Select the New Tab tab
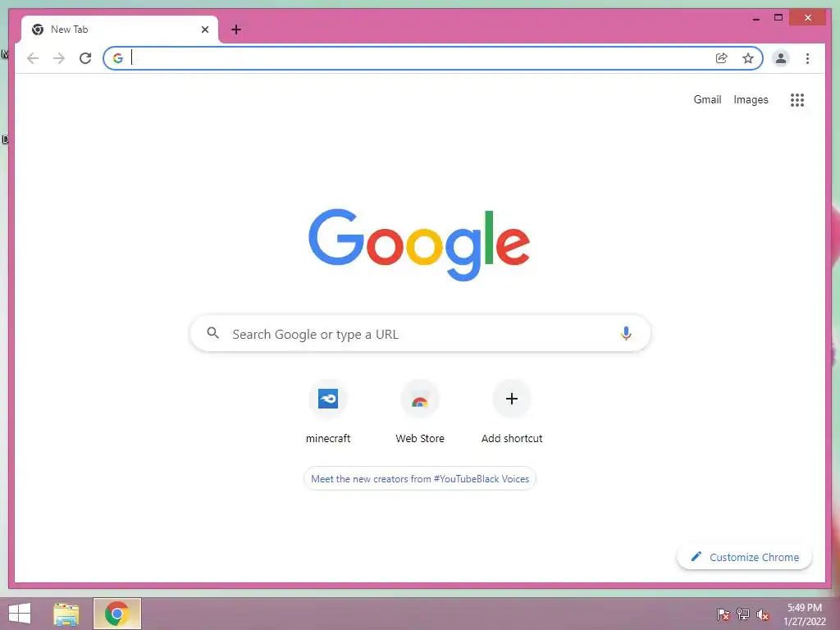Screen dimensions: 840x630 (x=120, y=30)
